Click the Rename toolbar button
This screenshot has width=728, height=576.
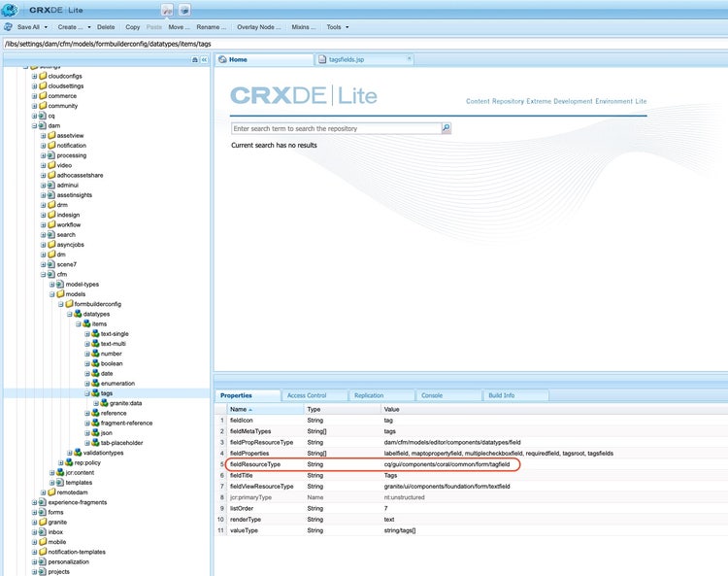211,27
